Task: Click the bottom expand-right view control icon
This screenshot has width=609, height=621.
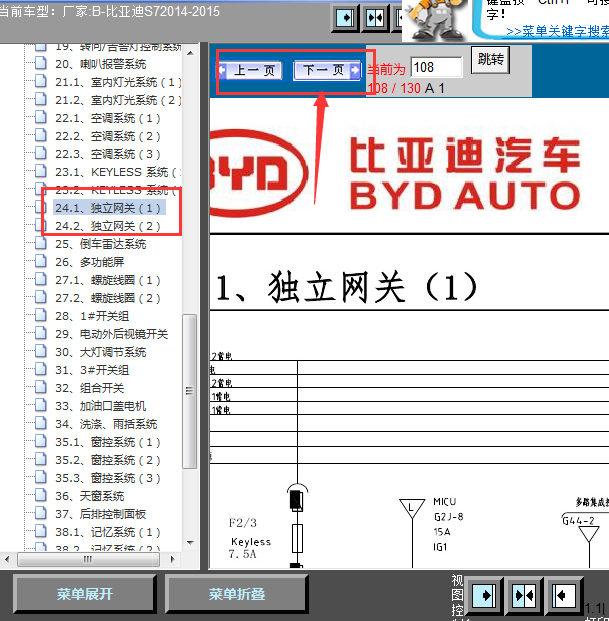Action: [483, 595]
